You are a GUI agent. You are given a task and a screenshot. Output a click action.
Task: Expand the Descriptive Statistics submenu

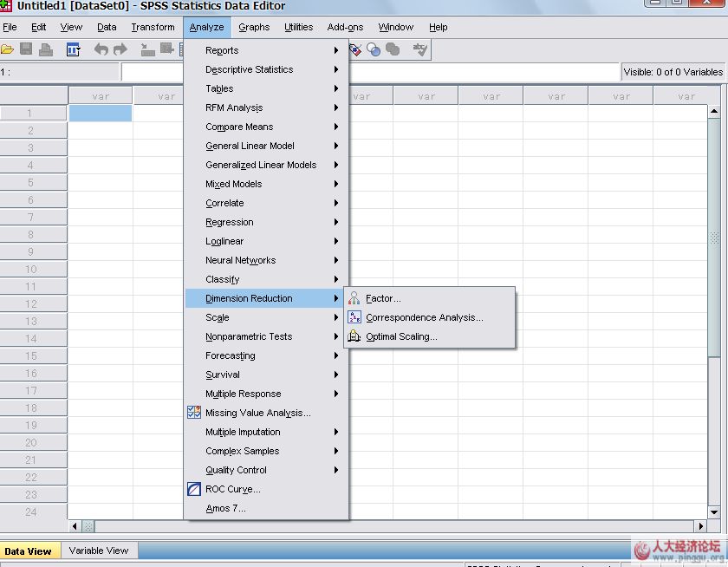tap(267, 69)
